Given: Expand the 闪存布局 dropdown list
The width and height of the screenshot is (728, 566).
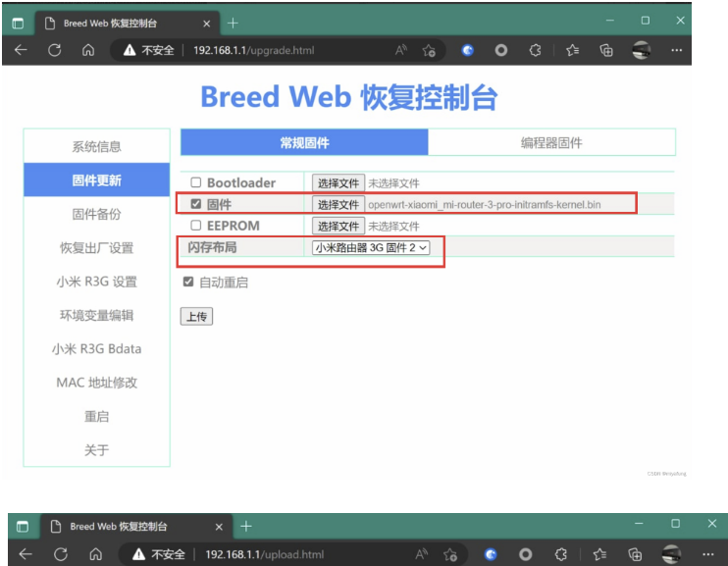Looking at the screenshot, I should click(371, 248).
